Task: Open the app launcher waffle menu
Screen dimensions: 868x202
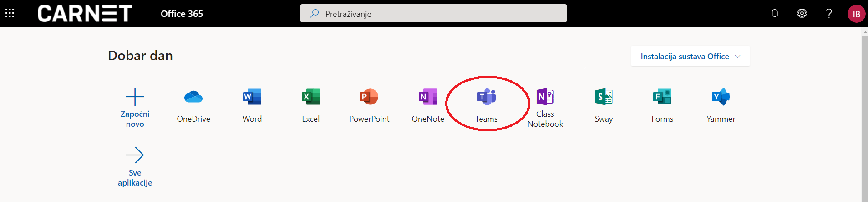Action: (10, 13)
